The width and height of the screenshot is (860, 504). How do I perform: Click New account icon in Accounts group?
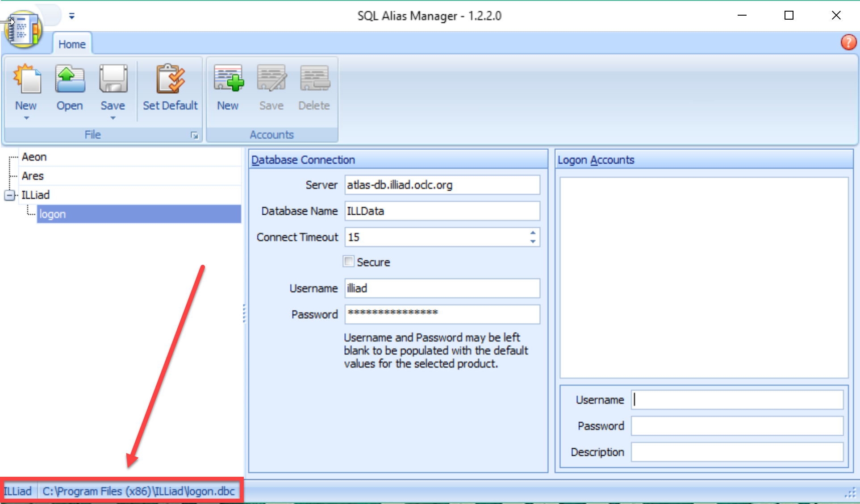coord(228,79)
